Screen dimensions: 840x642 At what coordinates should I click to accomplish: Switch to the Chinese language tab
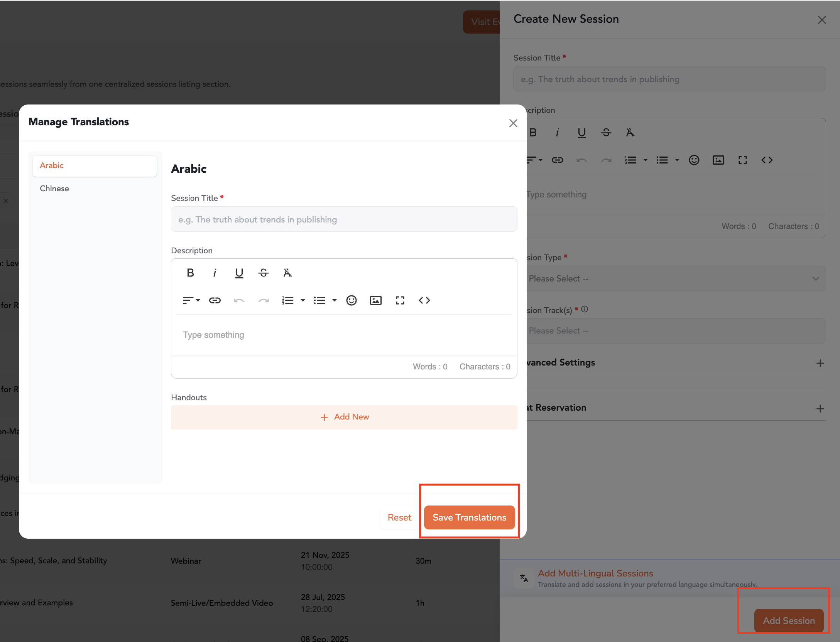click(x=54, y=189)
